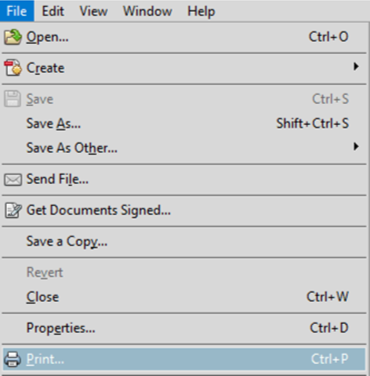This screenshot has height=376, width=370.
Task: Click the Create PDF icon
Action: click(13, 68)
